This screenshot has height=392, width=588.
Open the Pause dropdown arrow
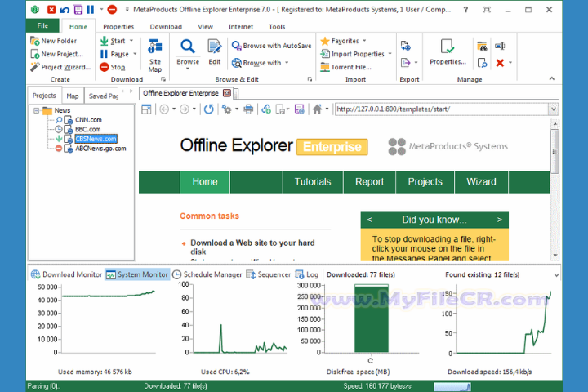(135, 54)
